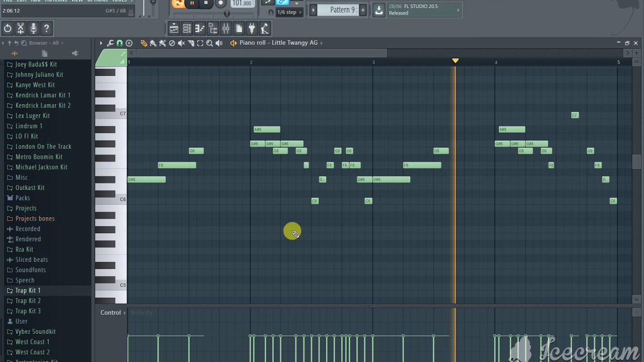Toggle the piano roll stamp tool
Image resolution: width=644 pixels, height=362 pixels.
(x=129, y=43)
